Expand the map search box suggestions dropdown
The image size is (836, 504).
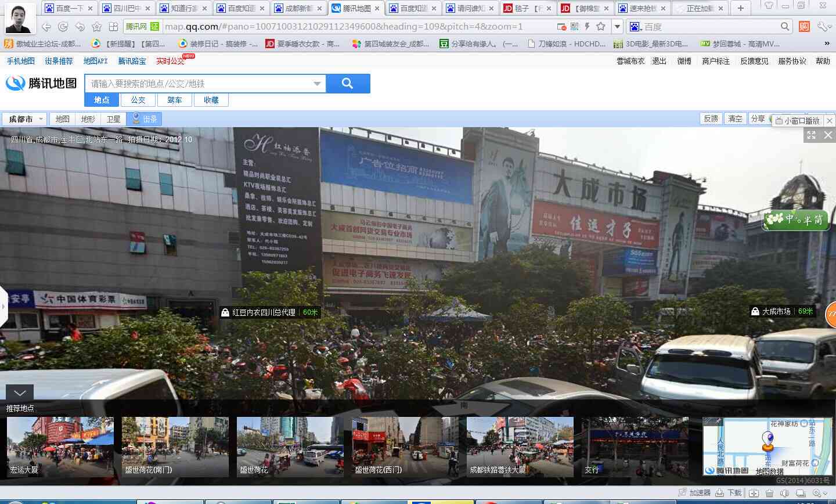(317, 84)
